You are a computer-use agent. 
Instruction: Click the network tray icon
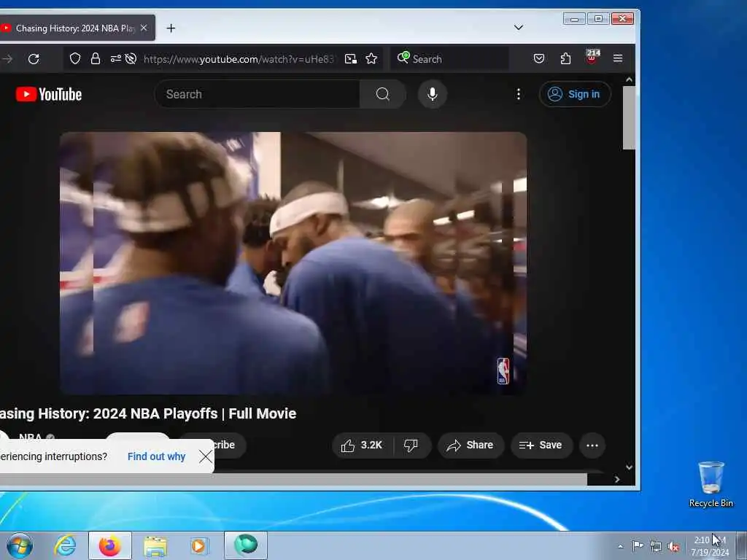[x=656, y=547]
